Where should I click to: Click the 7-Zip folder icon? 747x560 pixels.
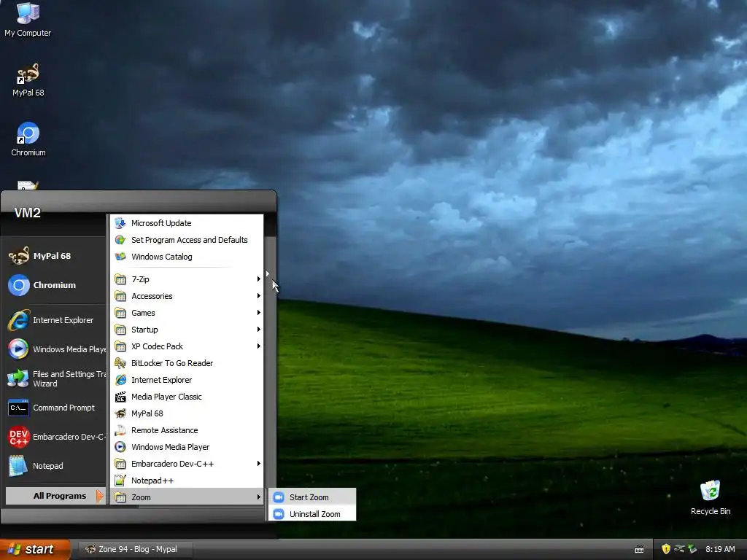[120, 279]
